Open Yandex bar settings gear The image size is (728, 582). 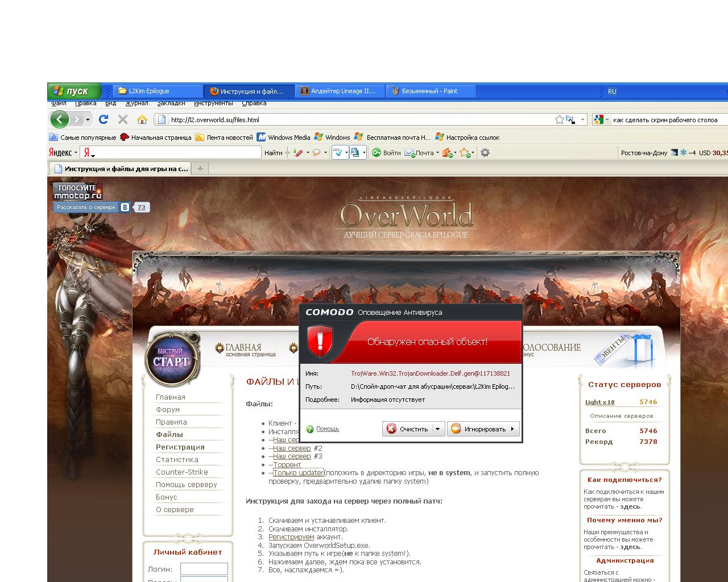point(485,152)
